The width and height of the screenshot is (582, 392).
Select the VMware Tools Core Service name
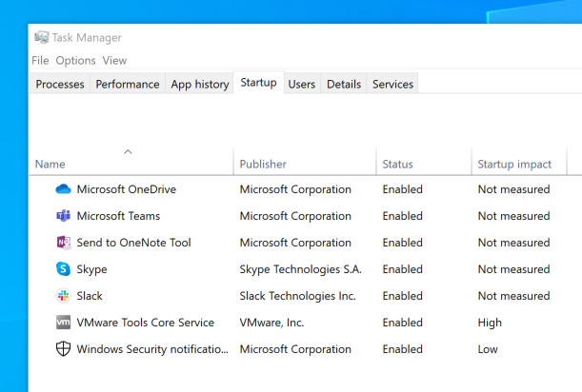pyautogui.click(x=145, y=323)
